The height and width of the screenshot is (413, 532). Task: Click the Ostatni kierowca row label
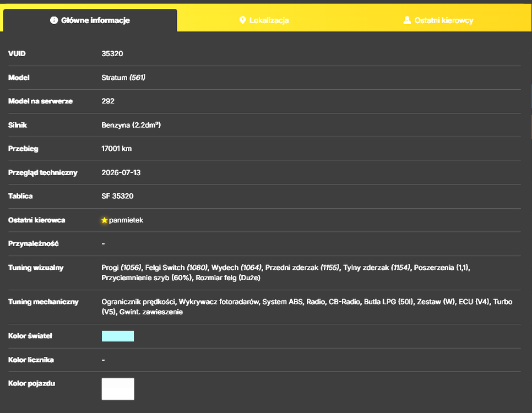tap(37, 220)
